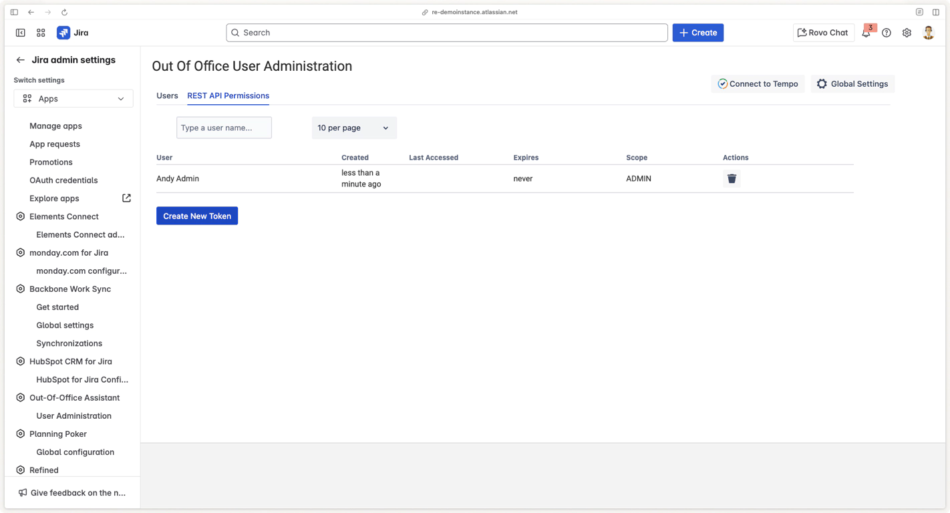Viewport: 950px width, 513px height.
Task: Click the user name filter field
Action: coord(224,128)
